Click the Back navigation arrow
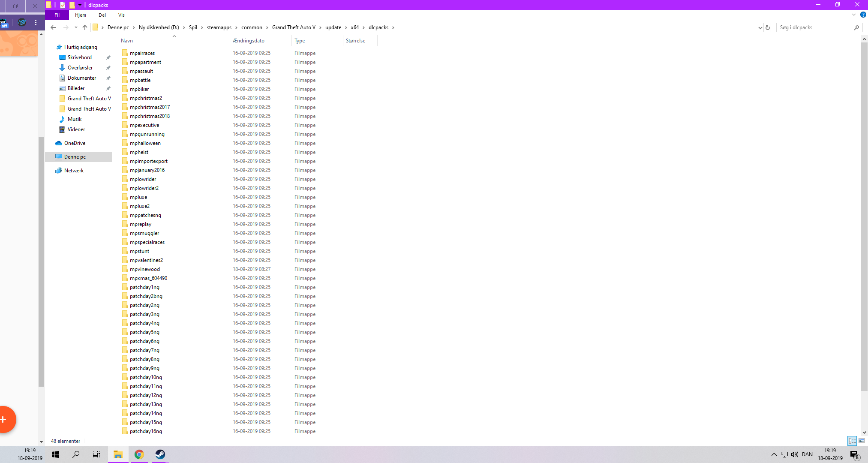Screen dimensions: 868x463 (x=53, y=27)
